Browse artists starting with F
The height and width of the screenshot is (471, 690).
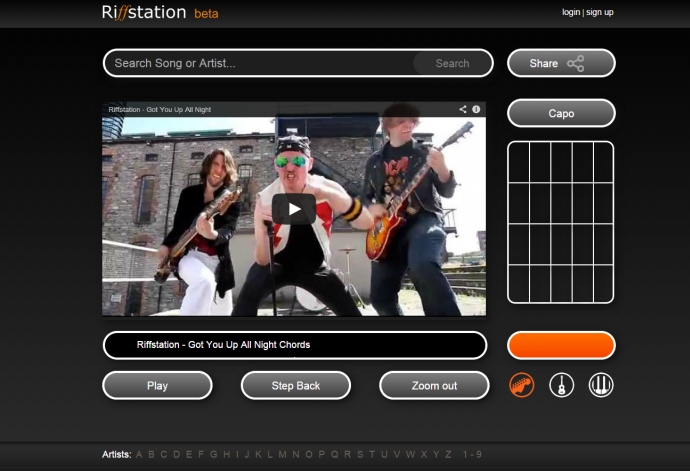coord(201,454)
